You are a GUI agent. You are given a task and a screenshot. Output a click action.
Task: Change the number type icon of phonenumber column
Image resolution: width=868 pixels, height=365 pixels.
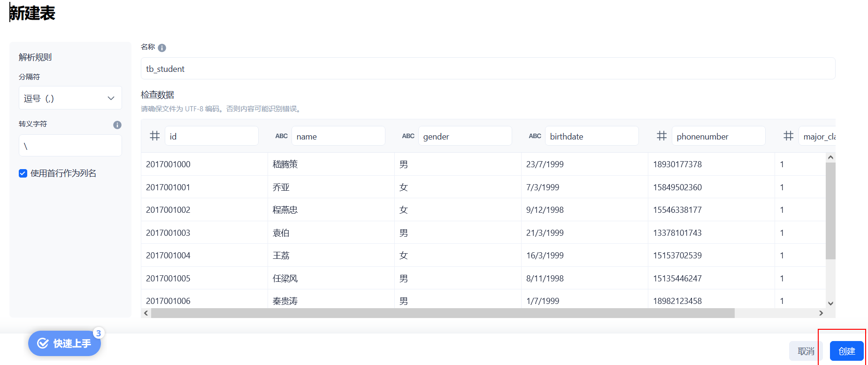[x=662, y=136]
